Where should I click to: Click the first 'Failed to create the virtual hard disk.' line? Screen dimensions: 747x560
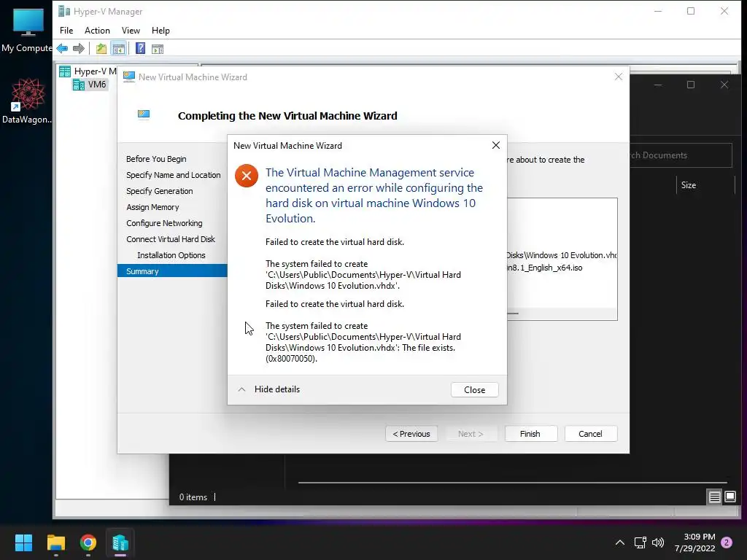coord(334,242)
